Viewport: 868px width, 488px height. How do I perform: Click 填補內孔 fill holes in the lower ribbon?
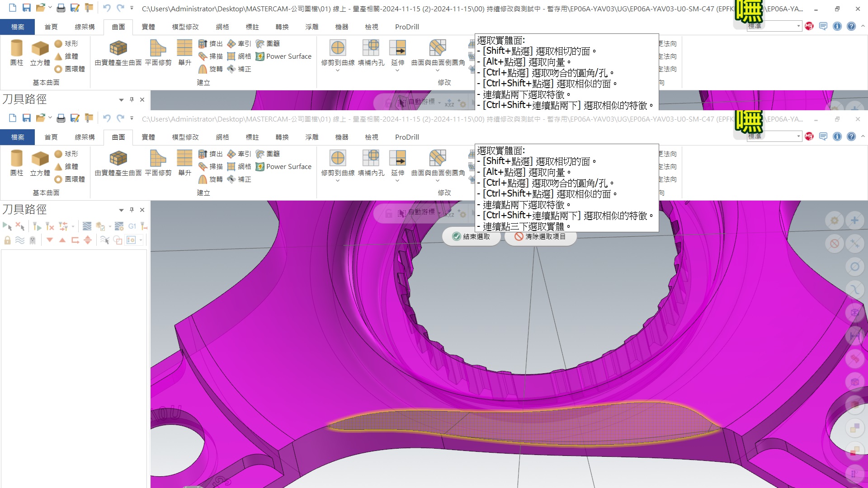pos(371,163)
